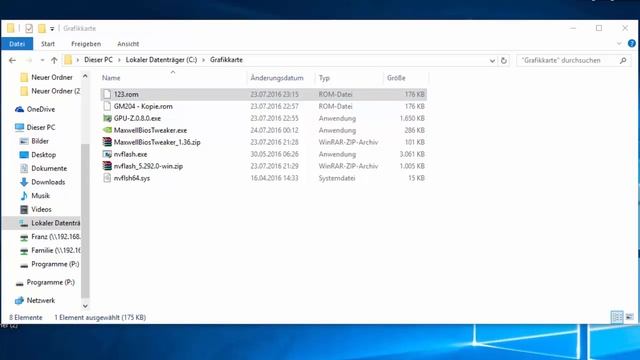
Task: Click the forward navigation arrow
Action: coord(29,60)
